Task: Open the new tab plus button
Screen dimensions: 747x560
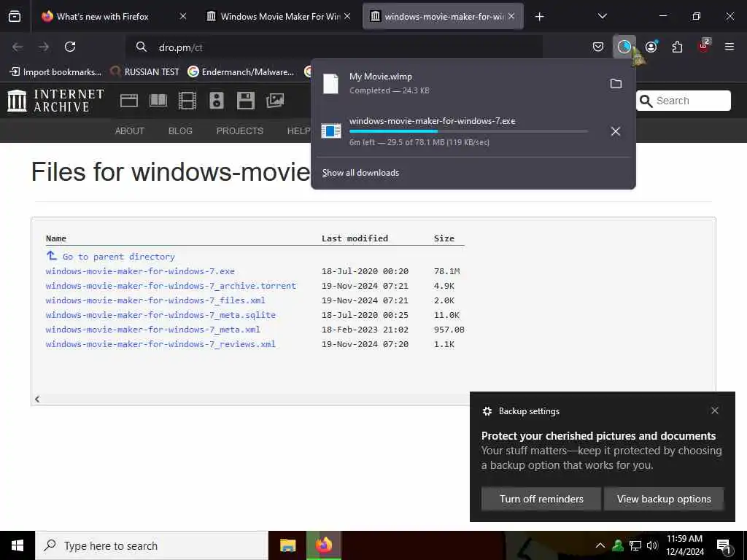Action: (539, 17)
